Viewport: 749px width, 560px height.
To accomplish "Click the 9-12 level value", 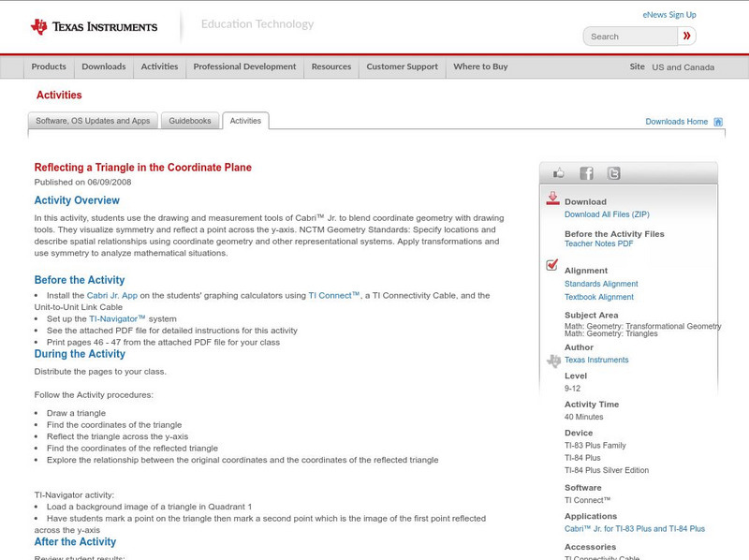I will pyautogui.click(x=572, y=389).
